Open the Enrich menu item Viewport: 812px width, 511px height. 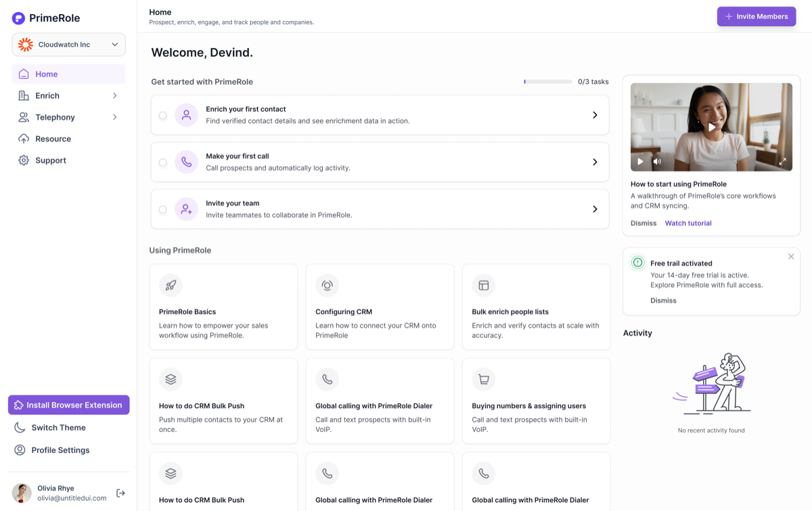[68, 95]
